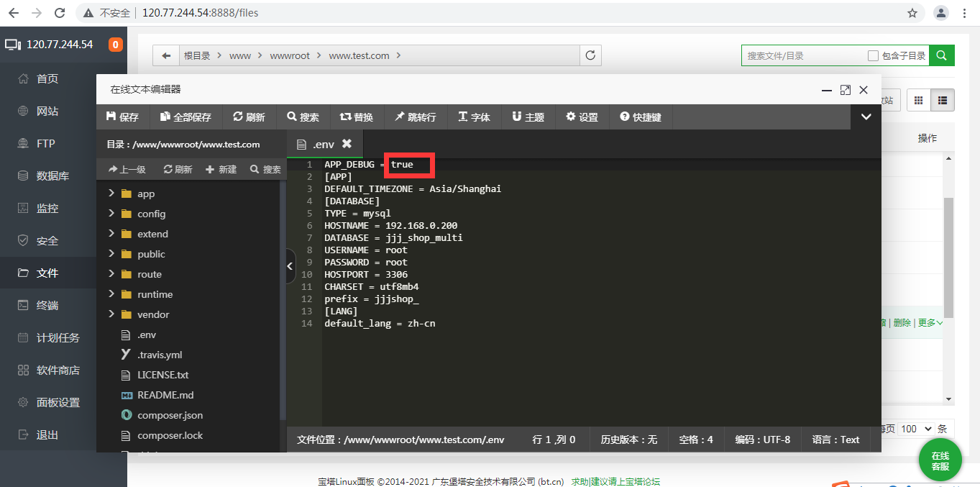This screenshot has width=980, height=487.
Task: Click www.test.com in the breadcrumb path
Action: coord(359,55)
